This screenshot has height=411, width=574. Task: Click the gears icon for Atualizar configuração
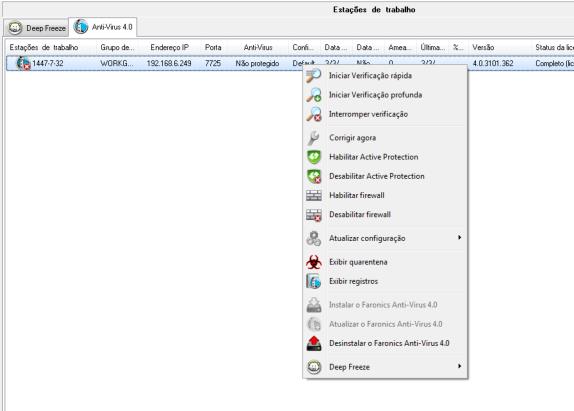point(314,239)
